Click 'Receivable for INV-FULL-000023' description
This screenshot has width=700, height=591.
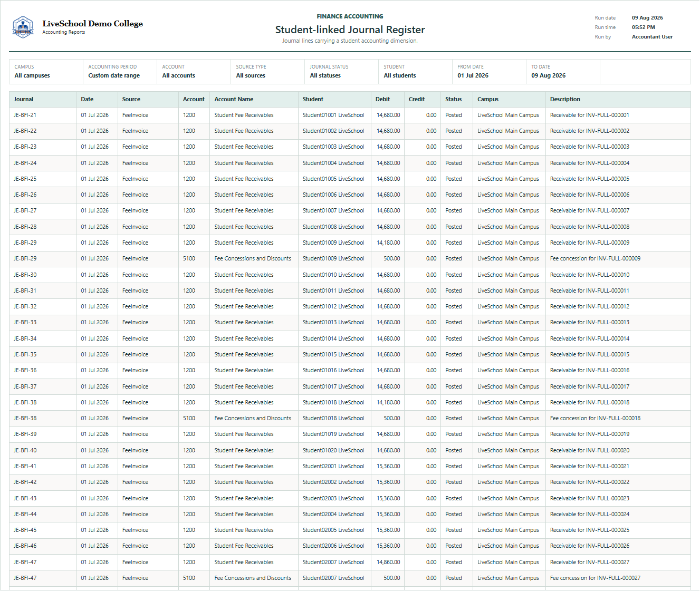[x=590, y=498]
